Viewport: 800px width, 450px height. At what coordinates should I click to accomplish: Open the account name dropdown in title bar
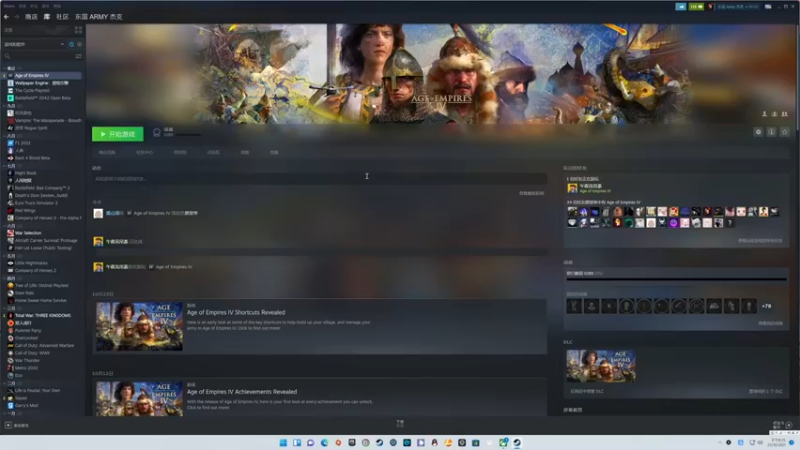738,7
